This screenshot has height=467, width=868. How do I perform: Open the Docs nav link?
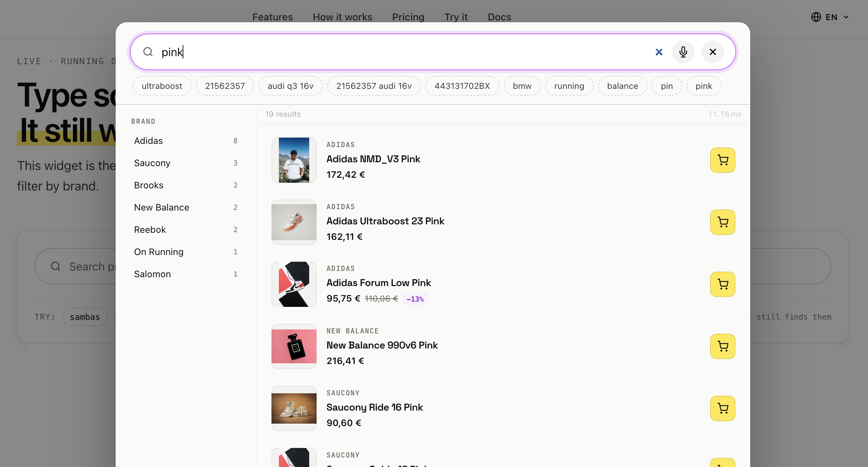[x=499, y=17]
